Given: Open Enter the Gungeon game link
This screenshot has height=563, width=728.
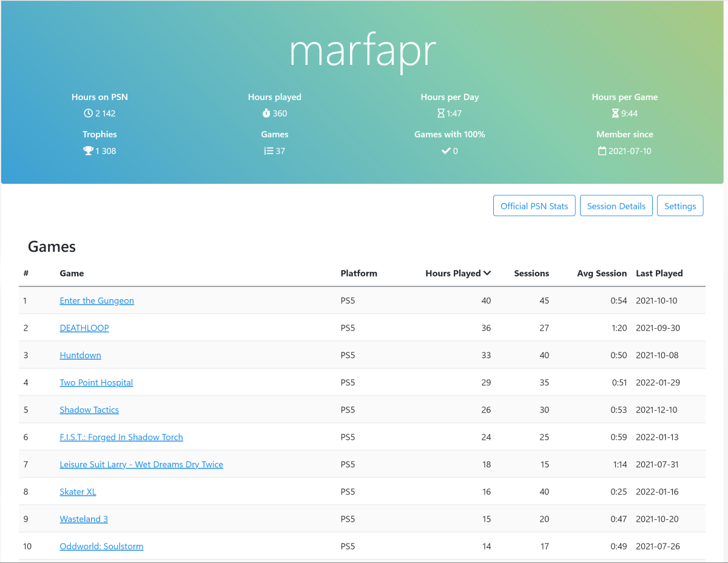Looking at the screenshot, I should click(x=97, y=301).
